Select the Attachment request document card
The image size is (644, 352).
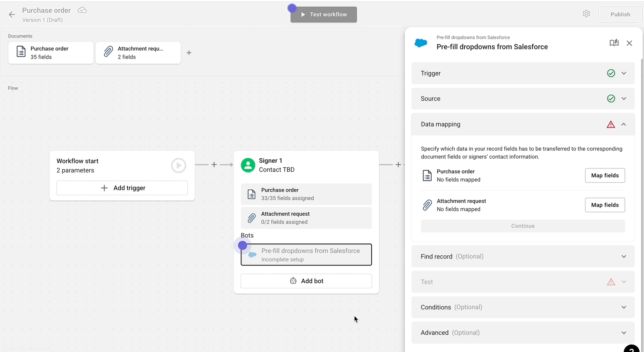click(138, 52)
